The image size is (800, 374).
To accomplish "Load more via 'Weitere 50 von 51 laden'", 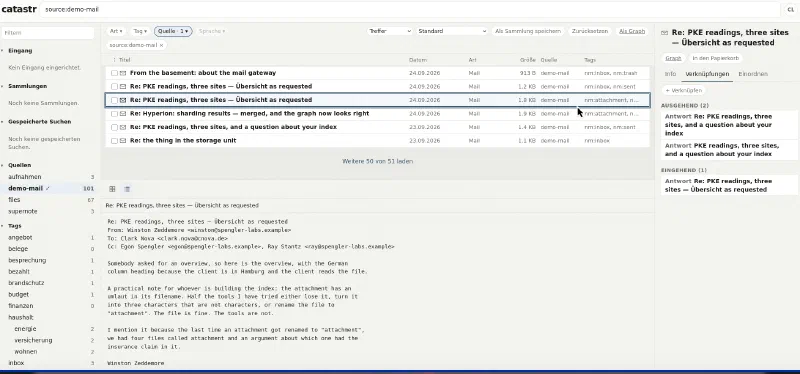I will tap(378, 161).
